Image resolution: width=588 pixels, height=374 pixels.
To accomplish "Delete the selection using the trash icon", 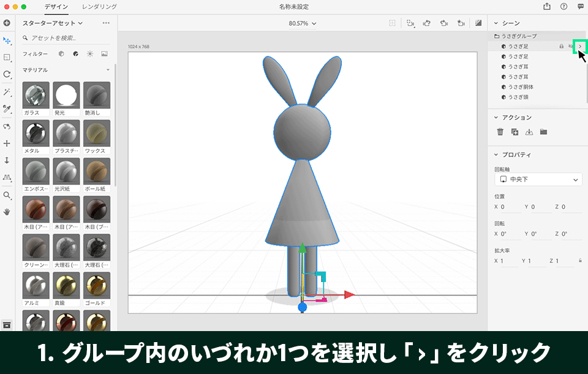I will coord(499,131).
